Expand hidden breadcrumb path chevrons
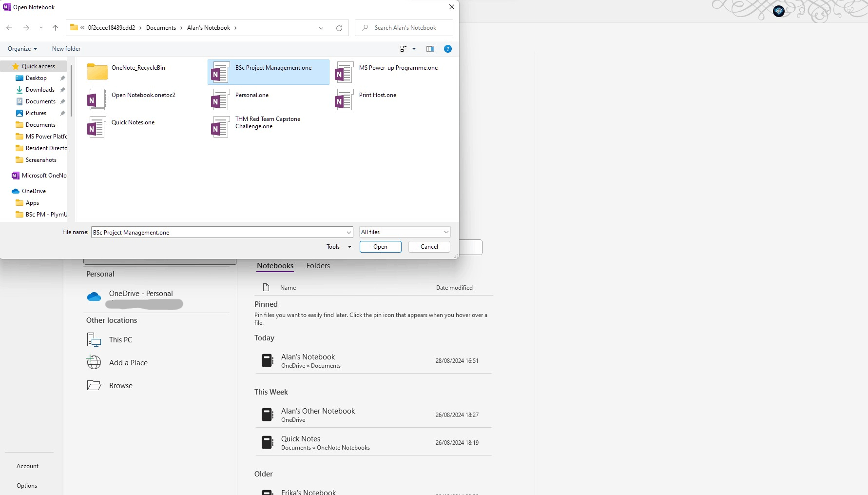 click(x=83, y=28)
